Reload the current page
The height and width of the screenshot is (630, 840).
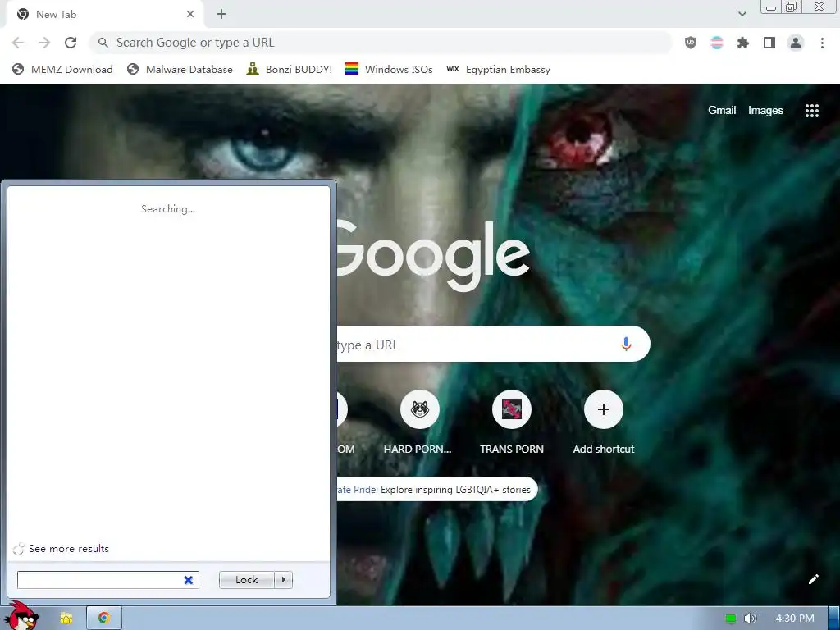(71, 43)
